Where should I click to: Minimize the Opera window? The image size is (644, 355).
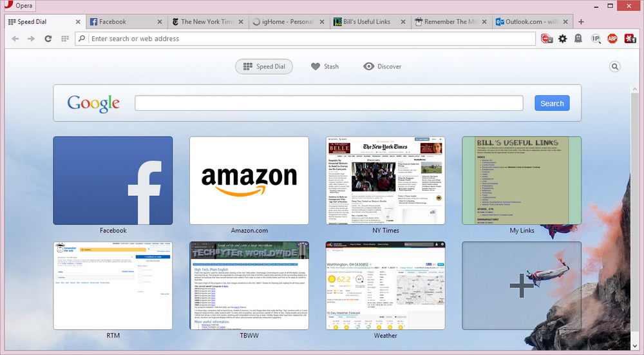pos(596,6)
